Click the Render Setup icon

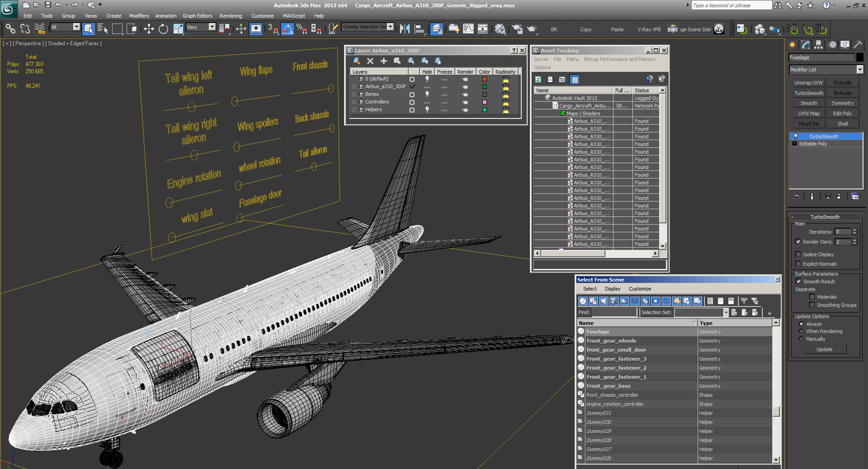click(x=517, y=28)
